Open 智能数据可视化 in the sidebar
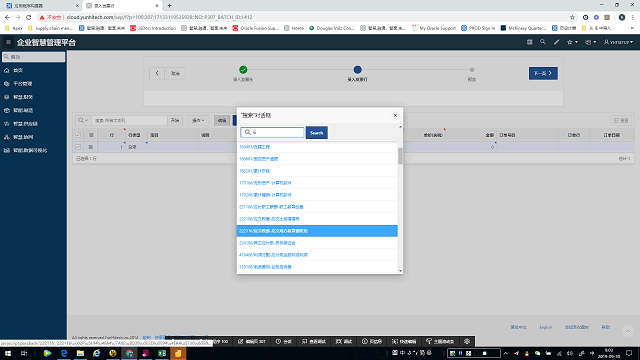The height and width of the screenshot is (360, 640). click(x=29, y=151)
